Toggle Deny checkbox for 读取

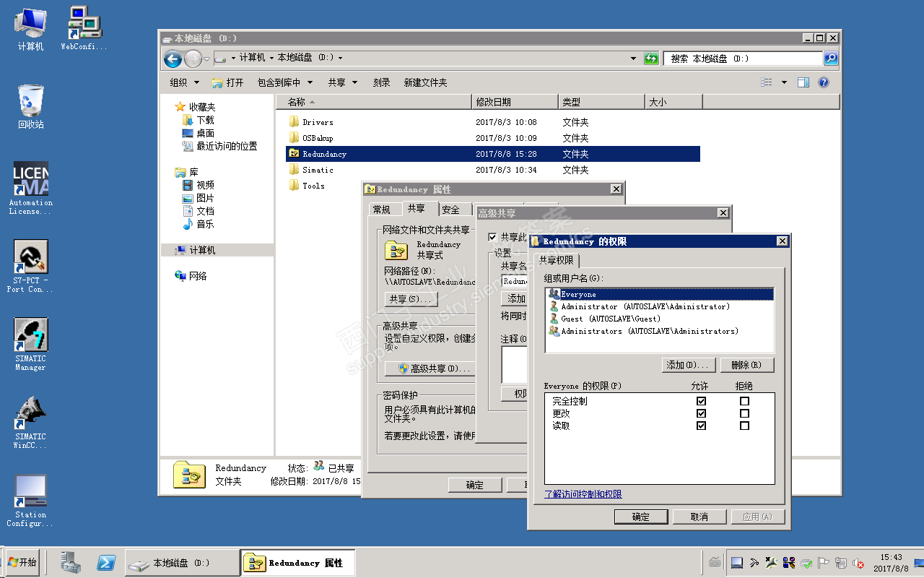744,426
